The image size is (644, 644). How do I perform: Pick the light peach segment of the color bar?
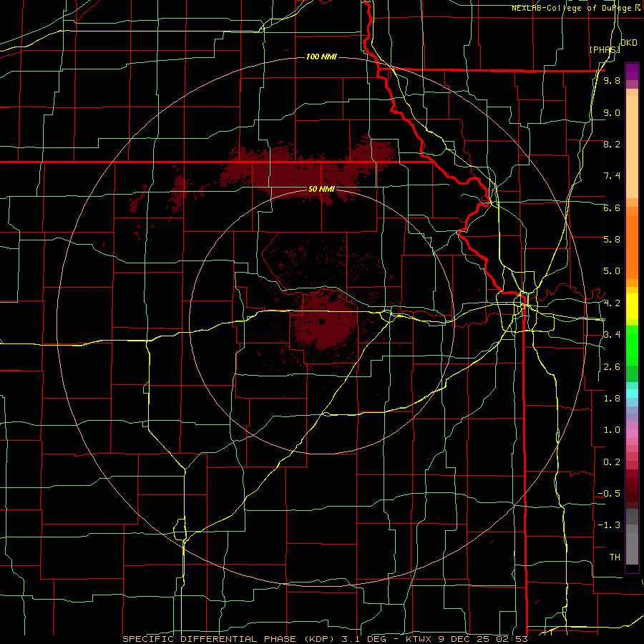pos(632,148)
